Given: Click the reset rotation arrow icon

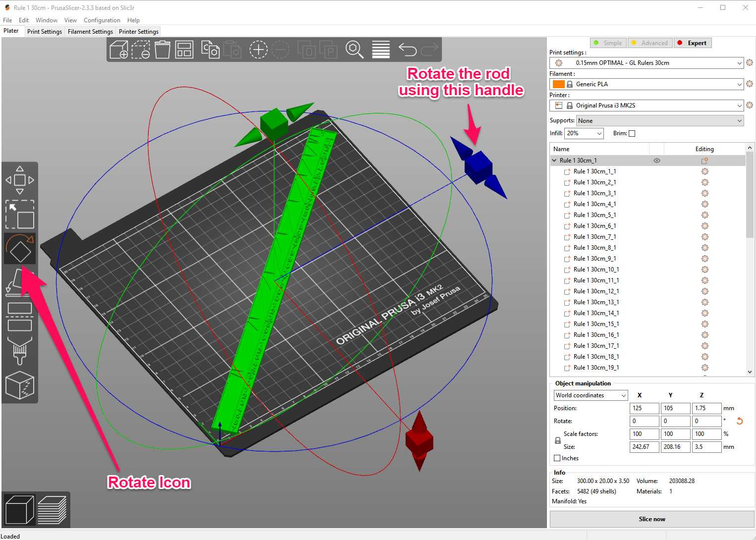Looking at the screenshot, I should click(x=740, y=421).
